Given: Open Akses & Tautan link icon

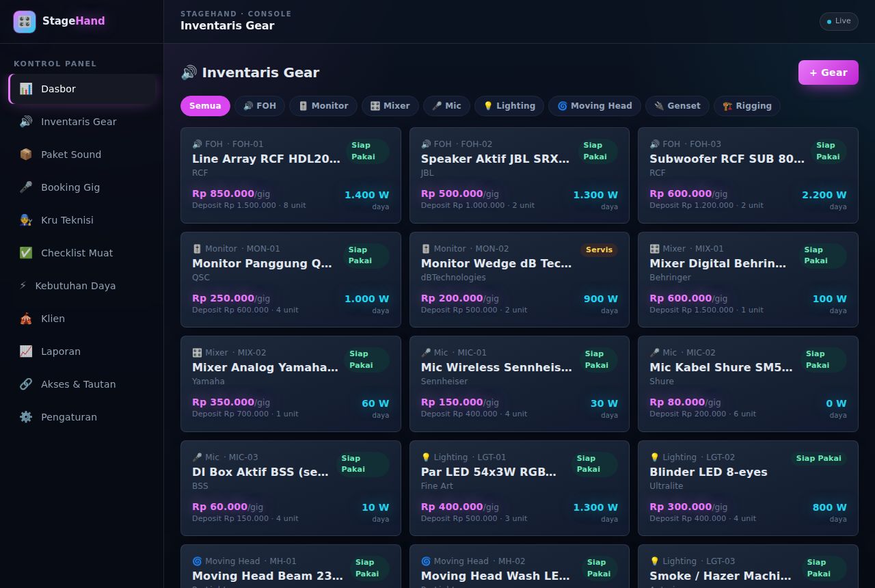Looking at the screenshot, I should click(26, 384).
